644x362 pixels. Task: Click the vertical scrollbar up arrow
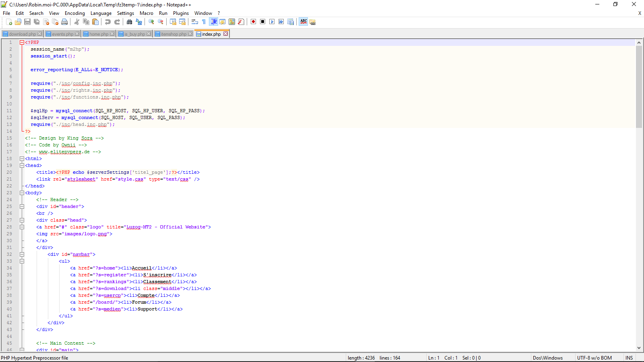(639, 42)
